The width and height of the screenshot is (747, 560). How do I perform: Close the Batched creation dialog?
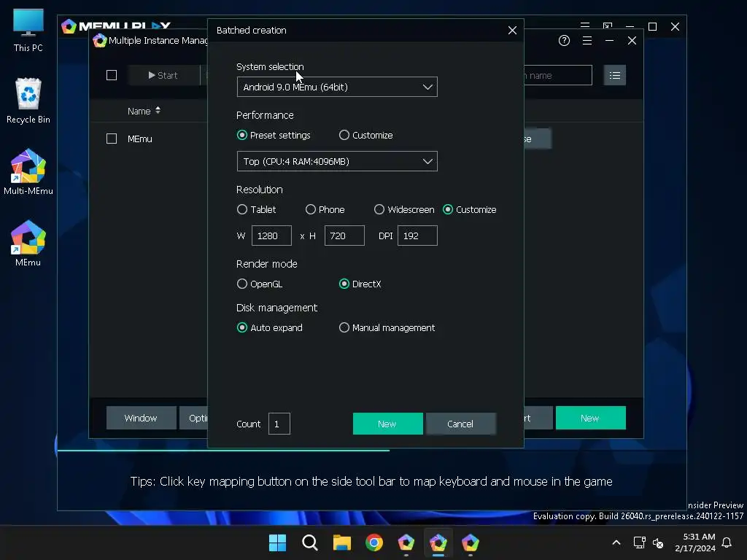pyautogui.click(x=512, y=31)
